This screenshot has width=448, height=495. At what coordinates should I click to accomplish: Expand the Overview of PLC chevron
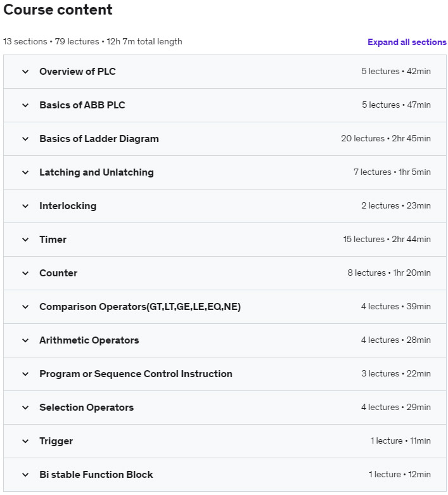(x=25, y=72)
